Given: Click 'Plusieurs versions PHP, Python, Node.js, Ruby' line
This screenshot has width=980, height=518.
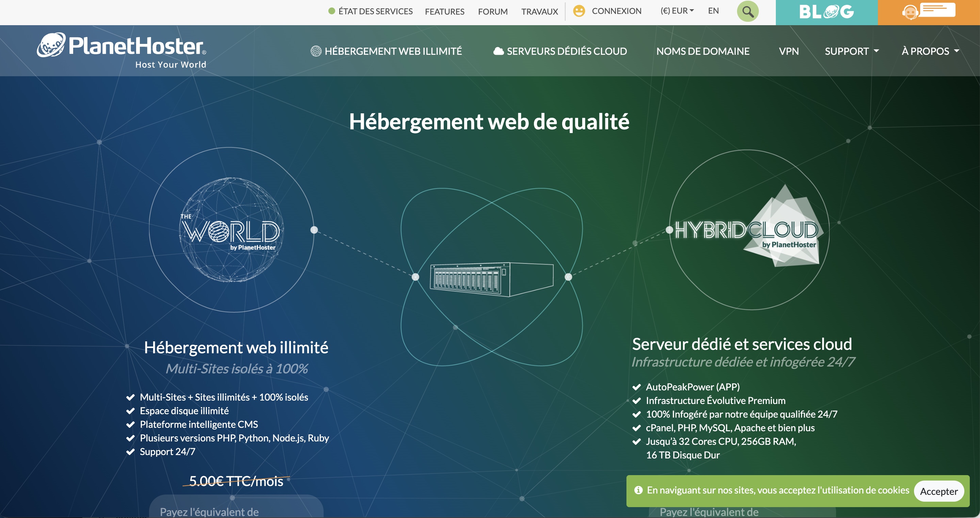Looking at the screenshot, I should coord(234,438).
